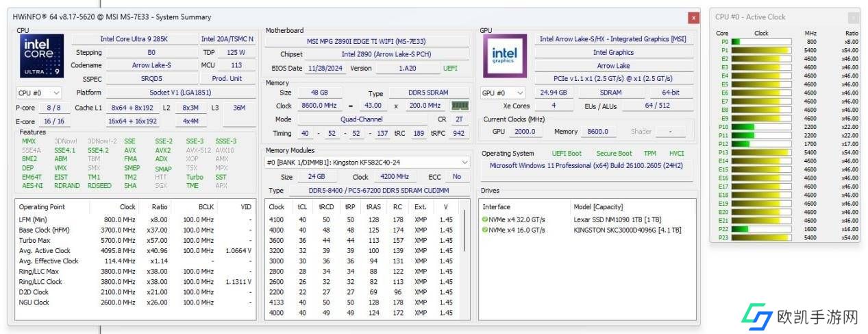Click the MSI MPG Z890I EDGE motherboard field
868x334 pixels.
(x=367, y=41)
